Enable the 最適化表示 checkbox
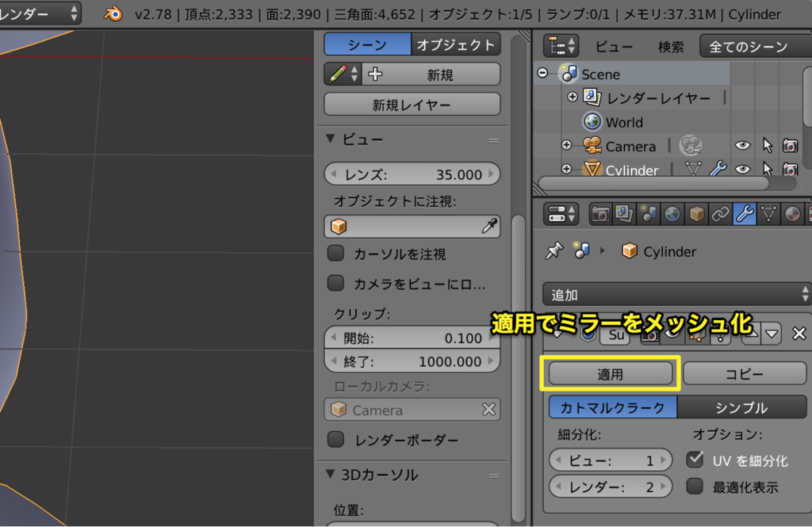This screenshot has height=527, width=812. point(695,486)
